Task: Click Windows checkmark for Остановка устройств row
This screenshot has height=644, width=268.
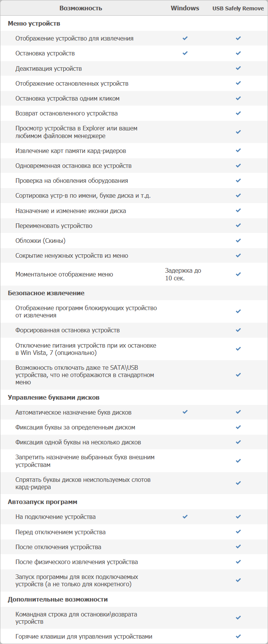Action: point(185,53)
